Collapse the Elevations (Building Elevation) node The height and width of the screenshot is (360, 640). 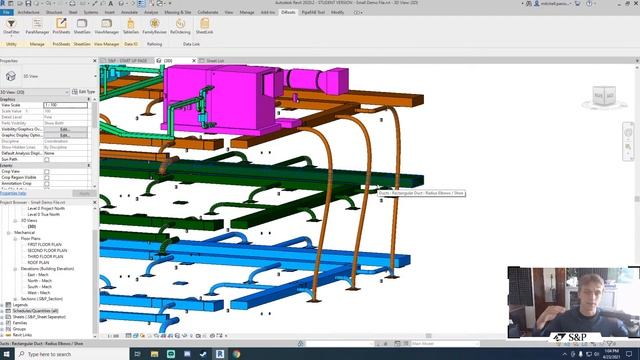[x=15, y=269]
